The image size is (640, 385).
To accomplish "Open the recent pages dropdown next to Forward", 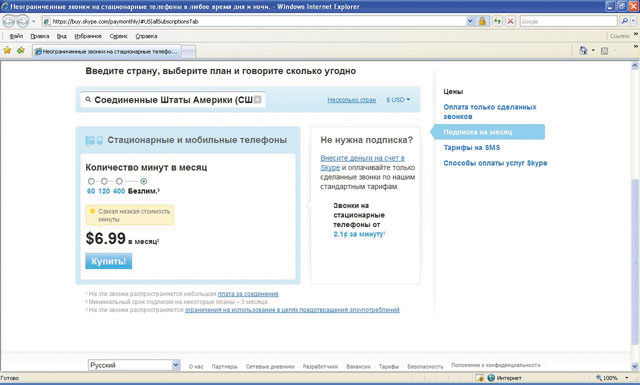I will coord(34,21).
